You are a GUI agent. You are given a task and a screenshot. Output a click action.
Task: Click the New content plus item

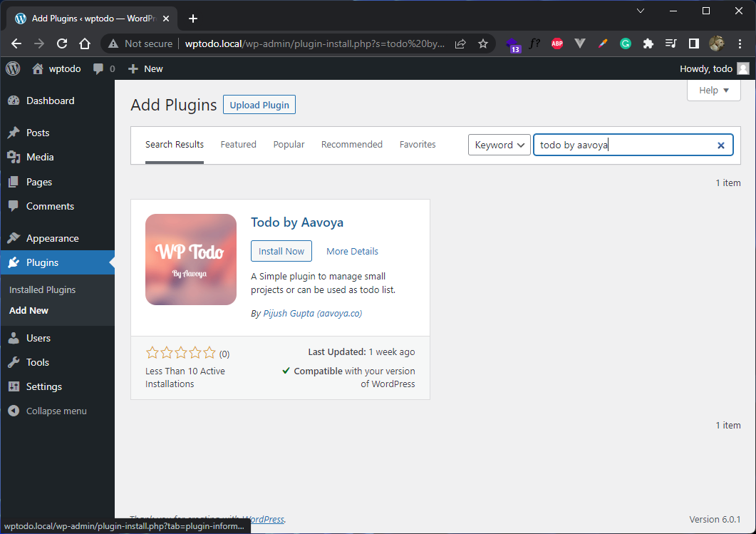click(x=145, y=68)
